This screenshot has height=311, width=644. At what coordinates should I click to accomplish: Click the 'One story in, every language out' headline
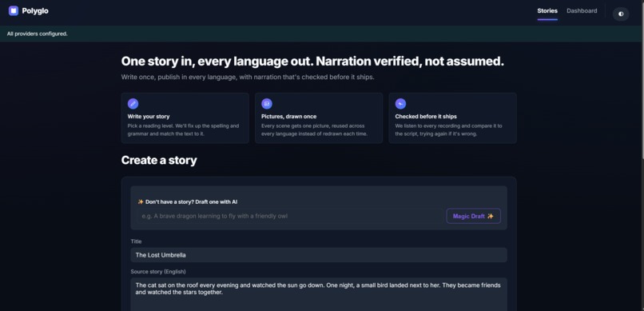click(x=312, y=62)
